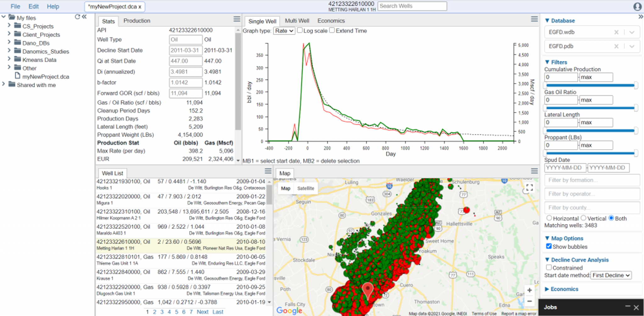Adjust the Cumulative Production slider
This screenshot has width=644, height=316.
coord(590,85)
